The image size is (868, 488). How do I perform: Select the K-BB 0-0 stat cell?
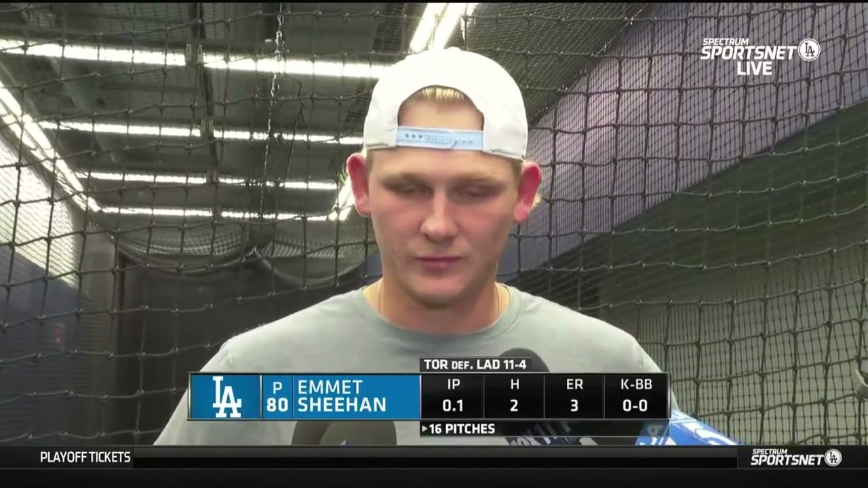click(x=635, y=396)
